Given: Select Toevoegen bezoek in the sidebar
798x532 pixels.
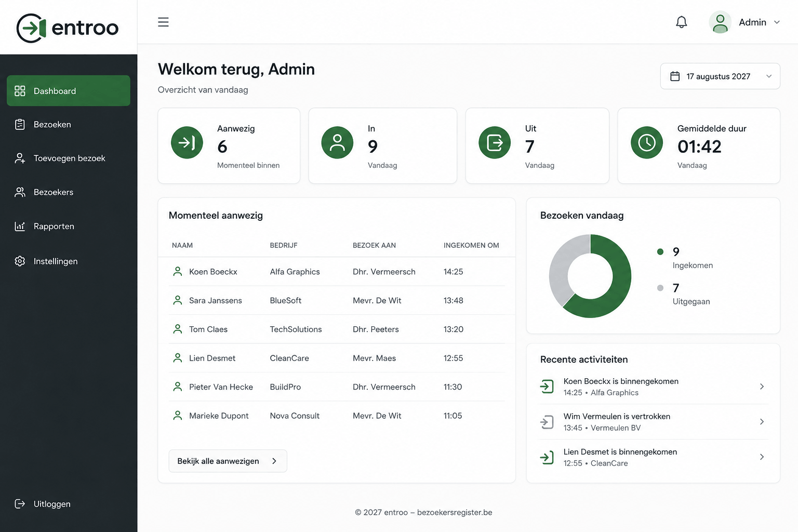Looking at the screenshot, I should [x=69, y=158].
